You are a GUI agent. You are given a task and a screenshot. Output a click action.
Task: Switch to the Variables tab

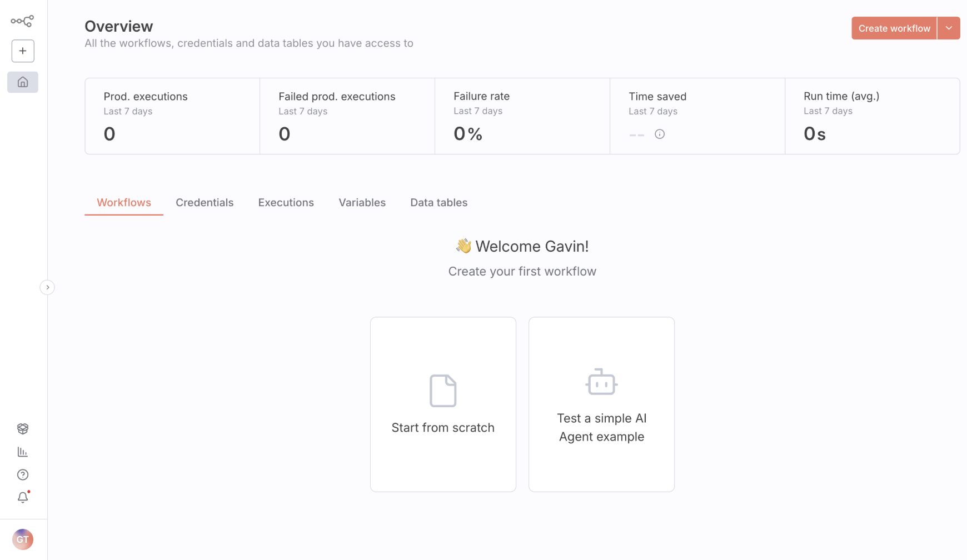(362, 203)
